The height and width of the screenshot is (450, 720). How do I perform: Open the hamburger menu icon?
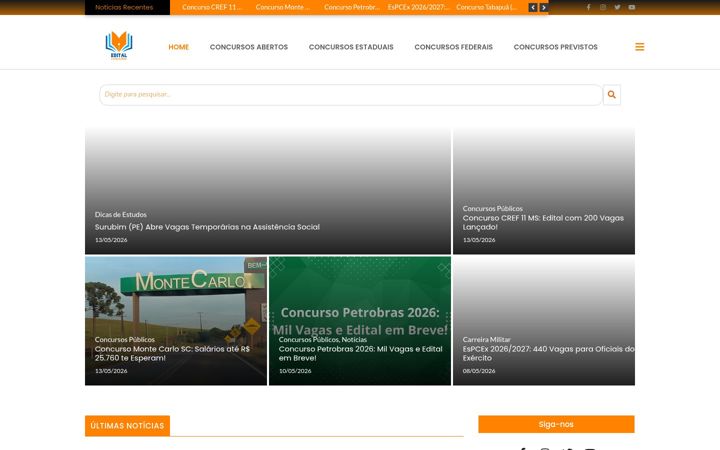click(639, 47)
